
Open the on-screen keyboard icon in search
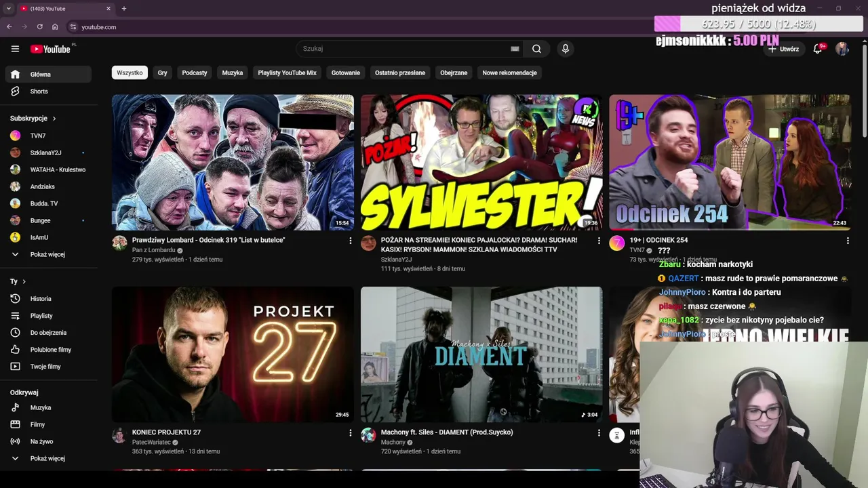pyautogui.click(x=515, y=49)
